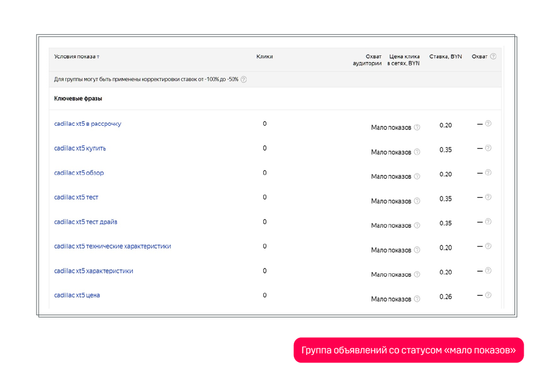
Task: Click Охват help icon in cadillac xt5 тест драйв row
Action: point(488,222)
